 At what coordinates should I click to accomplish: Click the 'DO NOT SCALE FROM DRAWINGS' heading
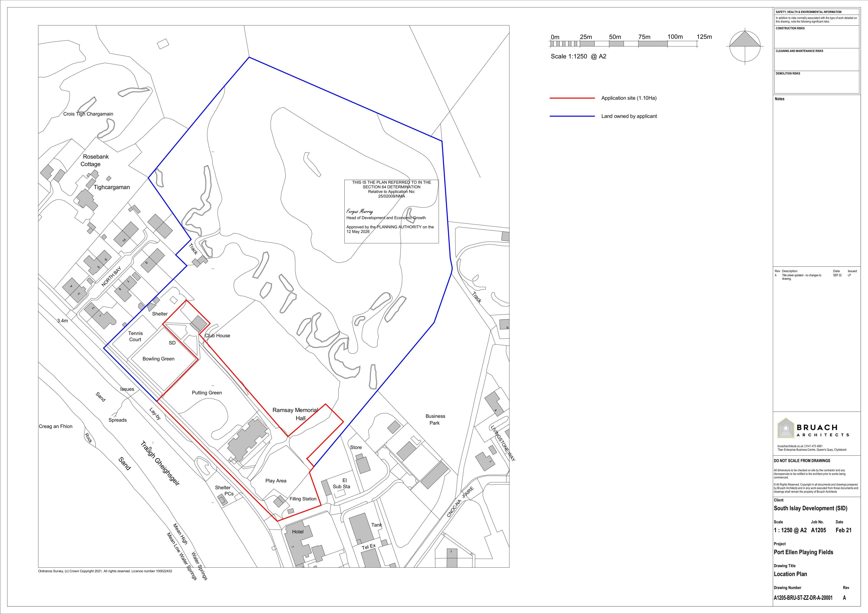(802, 461)
